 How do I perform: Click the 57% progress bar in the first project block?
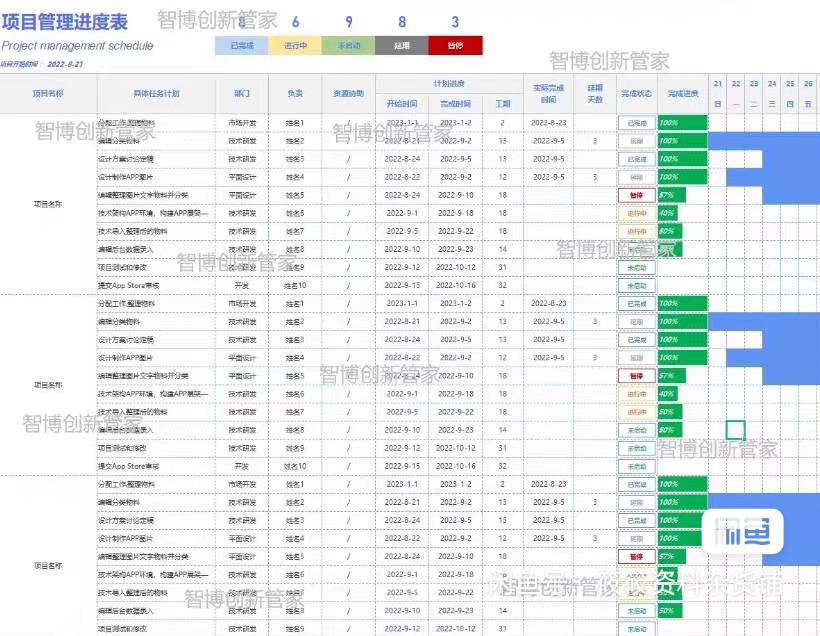[x=671, y=195]
